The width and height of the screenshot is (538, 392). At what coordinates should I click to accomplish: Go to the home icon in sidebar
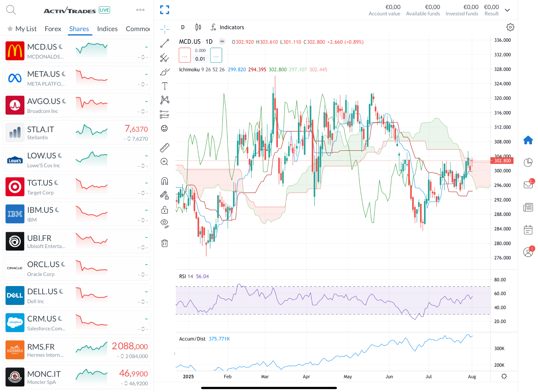click(528, 140)
